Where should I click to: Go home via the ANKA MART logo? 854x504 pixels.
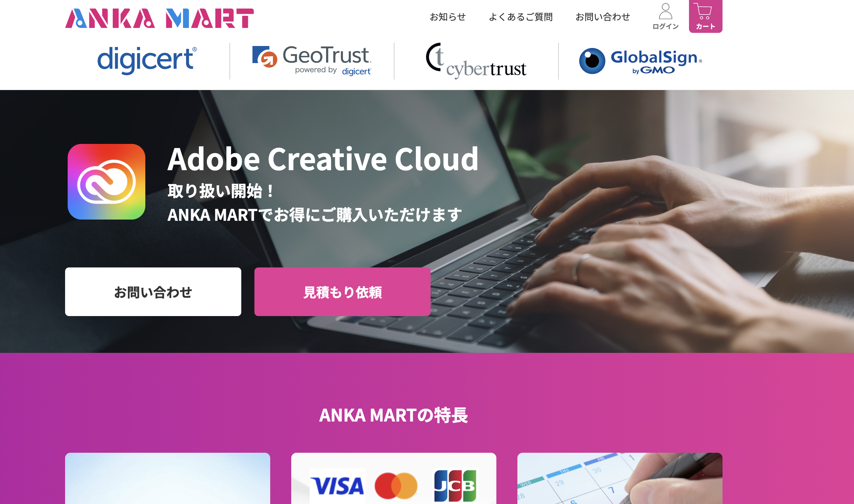point(159,18)
